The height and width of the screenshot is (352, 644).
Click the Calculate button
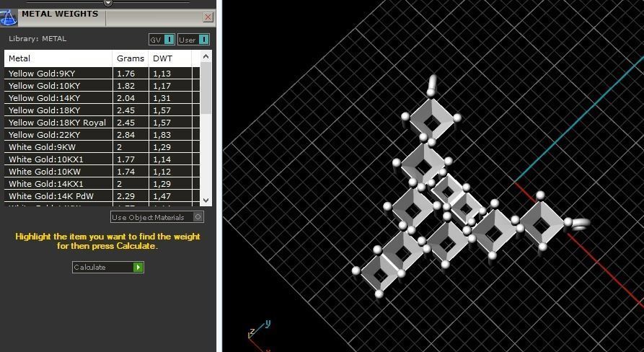coord(108,268)
